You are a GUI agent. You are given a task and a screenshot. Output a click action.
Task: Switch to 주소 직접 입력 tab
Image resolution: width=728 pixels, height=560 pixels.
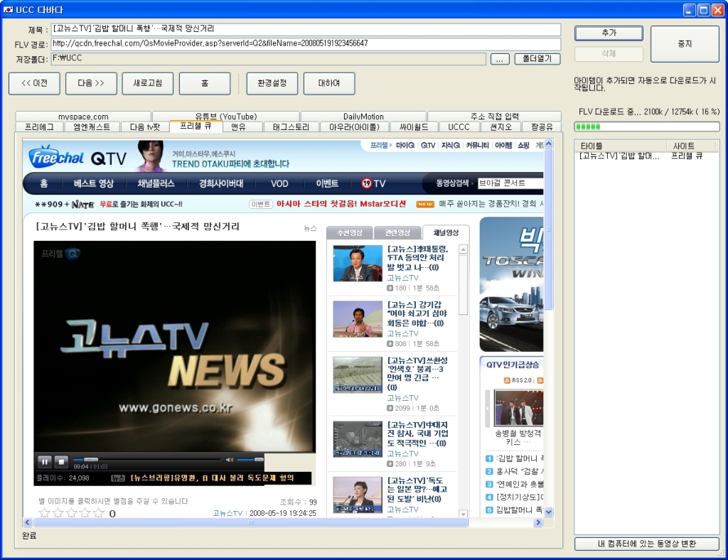pos(495,117)
